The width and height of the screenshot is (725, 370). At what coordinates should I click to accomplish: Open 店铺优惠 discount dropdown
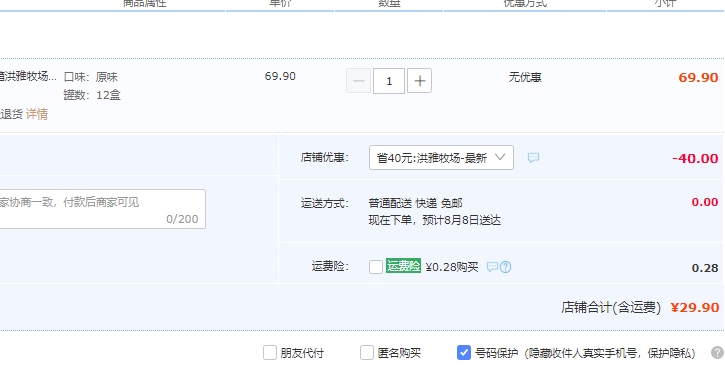(x=441, y=158)
